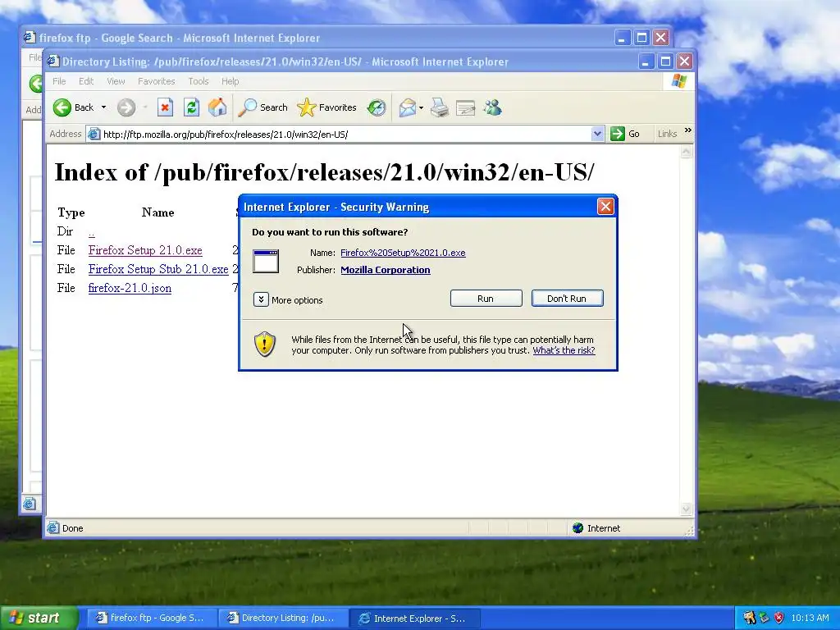Click the Don't Run button
Image resolution: width=840 pixels, height=630 pixels.
click(568, 299)
